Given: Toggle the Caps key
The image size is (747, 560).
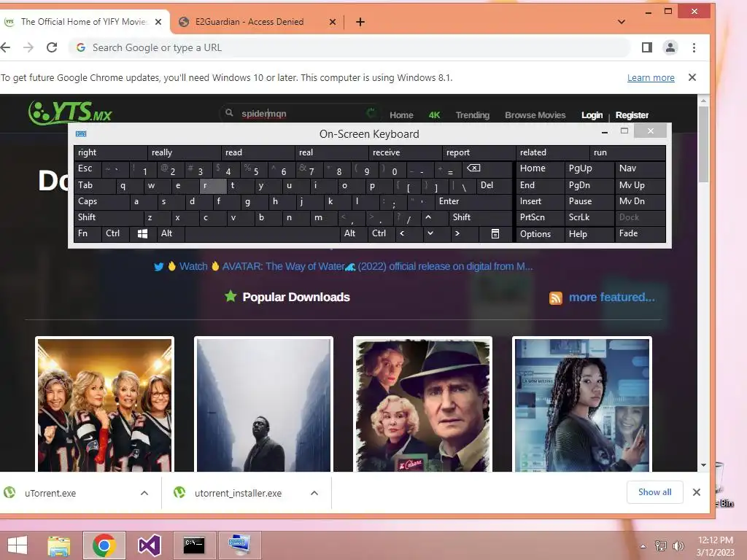Looking at the screenshot, I should point(101,202).
